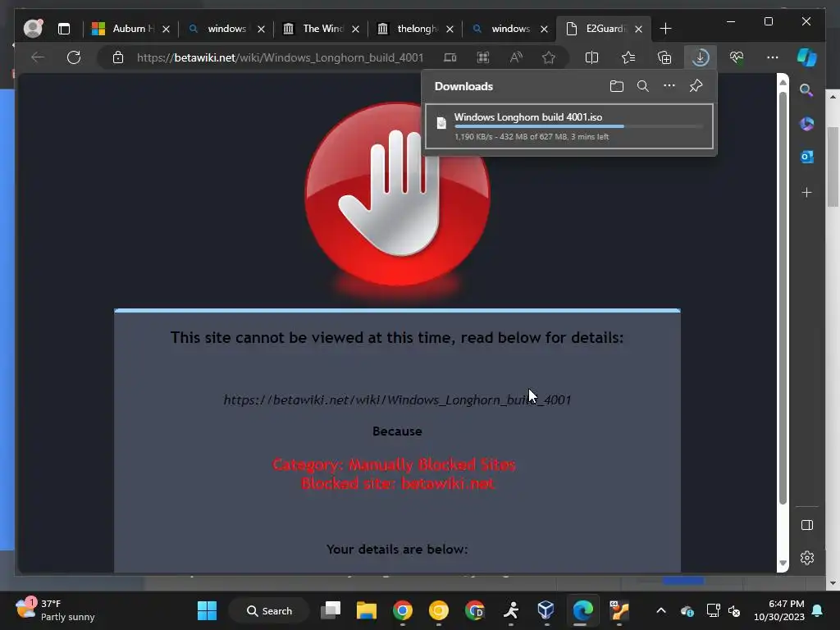Screen dimensions: 840x630
Task: Open Outlook in sidebar
Action: [807, 157]
